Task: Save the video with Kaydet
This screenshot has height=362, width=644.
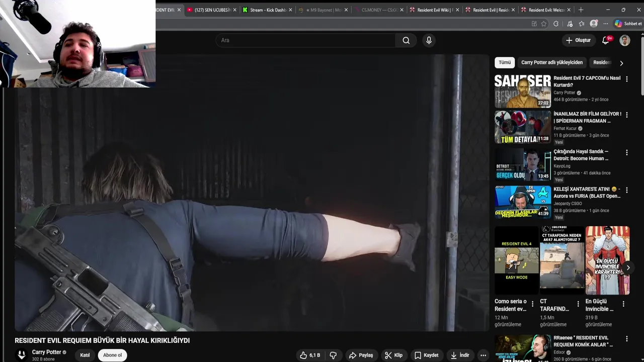Action: pos(426,355)
